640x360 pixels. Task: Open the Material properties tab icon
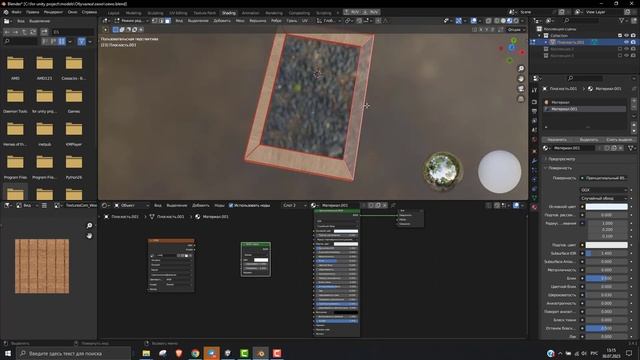coord(534,207)
